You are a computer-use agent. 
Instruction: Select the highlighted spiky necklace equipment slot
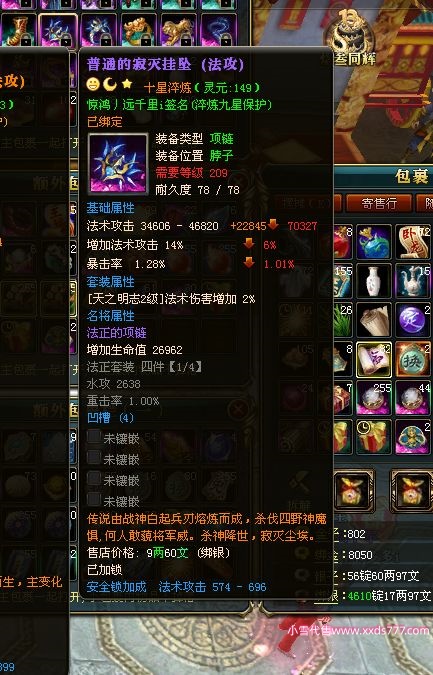click(58, 30)
